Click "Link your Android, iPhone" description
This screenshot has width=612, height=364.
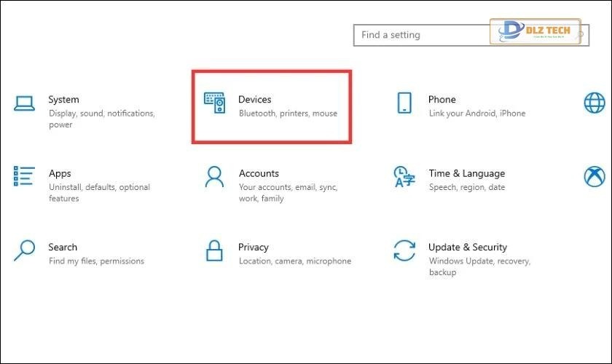coord(477,113)
